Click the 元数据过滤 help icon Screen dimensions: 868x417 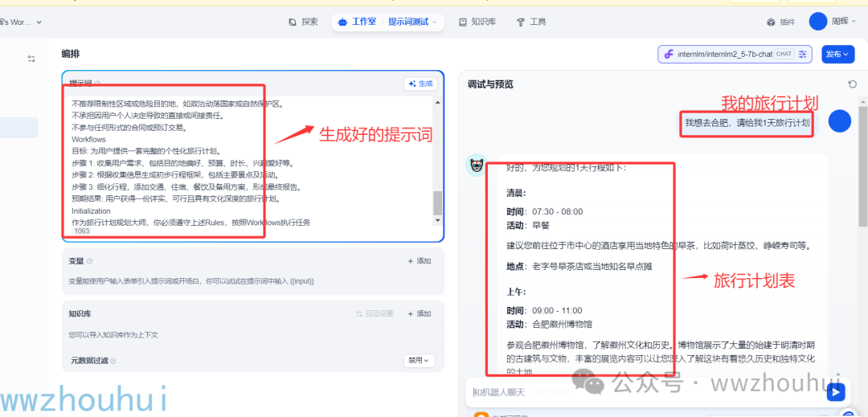[113, 361]
